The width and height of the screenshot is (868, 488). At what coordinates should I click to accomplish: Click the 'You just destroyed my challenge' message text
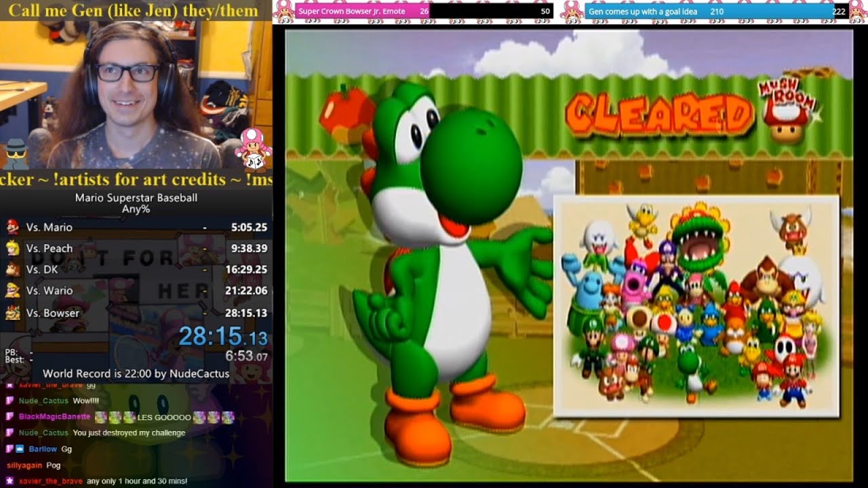(x=129, y=432)
